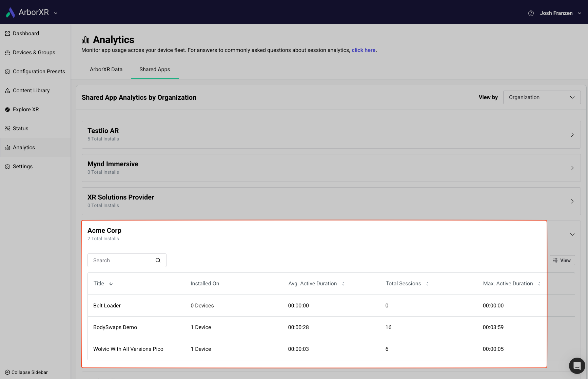Open the View by Organization dropdown
Screen dimensions: 588x379
tap(542, 97)
